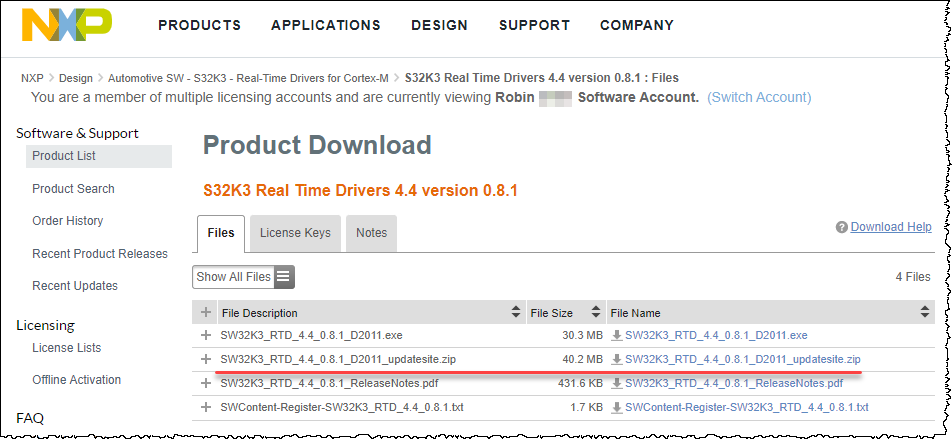The height and width of the screenshot is (440, 952).
Task: Click description cell SW32K3_RTD_4.4_0.8.1_D2011_updatesite.zip
Action: 339,359
